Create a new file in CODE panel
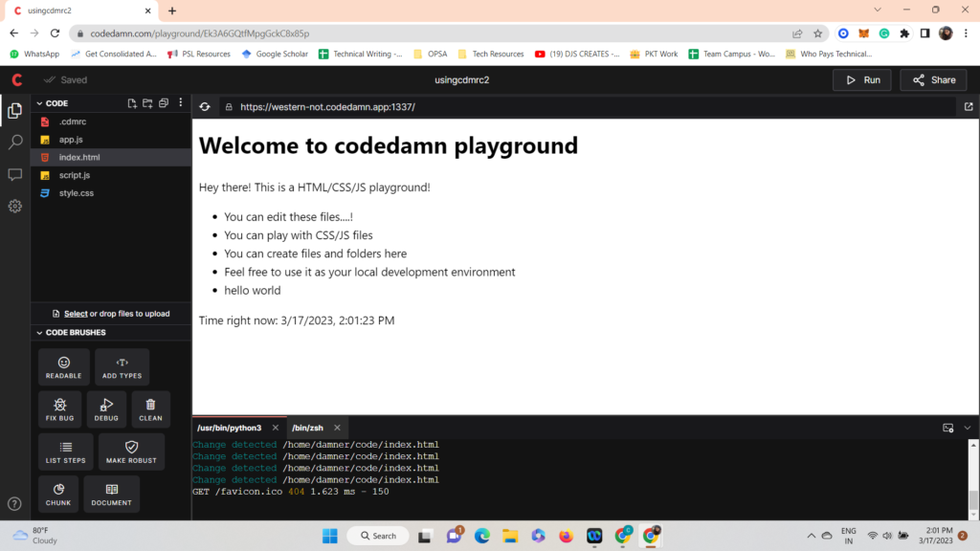The height and width of the screenshot is (551, 980). click(132, 103)
